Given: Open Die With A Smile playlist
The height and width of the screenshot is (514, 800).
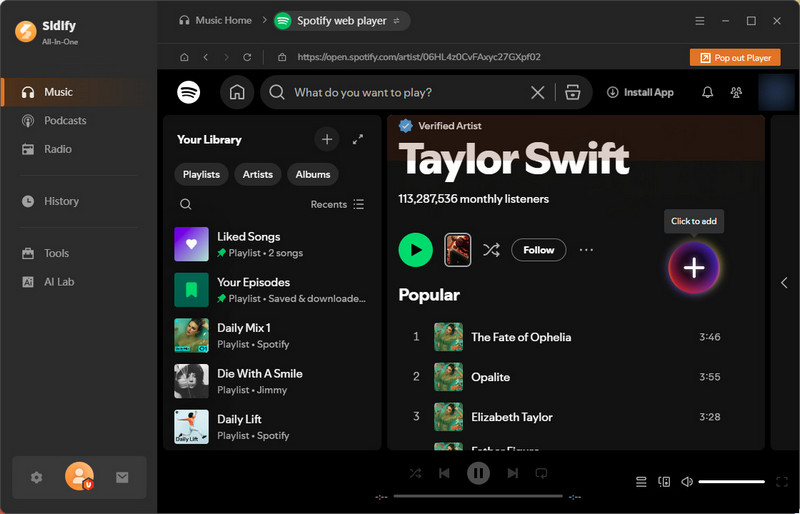Looking at the screenshot, I should point(271,381).
